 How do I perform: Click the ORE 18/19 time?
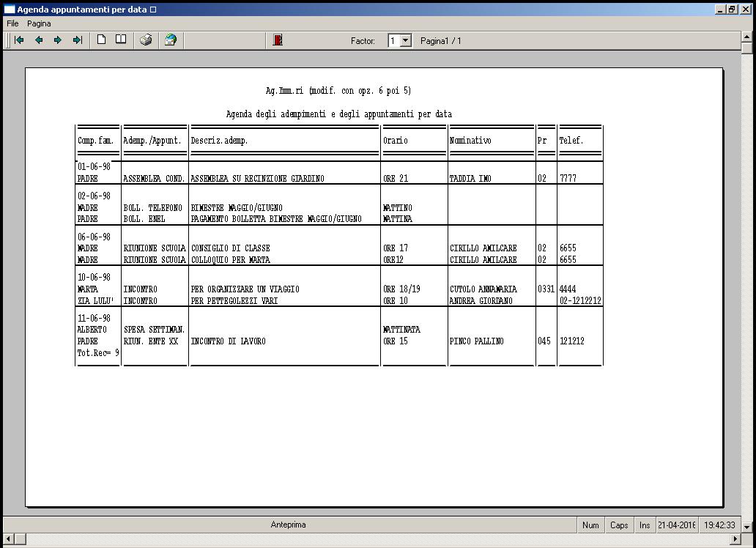pyautogui.click(x=401, y=289)
